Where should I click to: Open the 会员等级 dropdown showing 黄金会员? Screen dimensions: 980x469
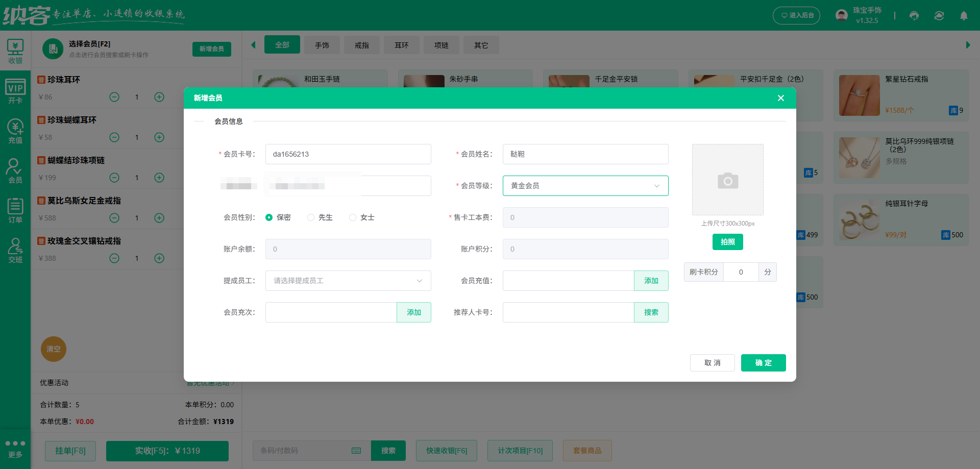coord(585,186)
